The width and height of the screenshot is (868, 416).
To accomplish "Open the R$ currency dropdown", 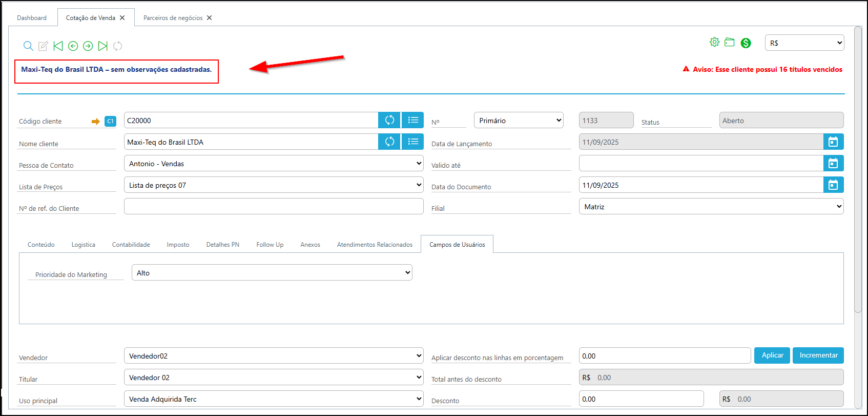I will point(804,43).
